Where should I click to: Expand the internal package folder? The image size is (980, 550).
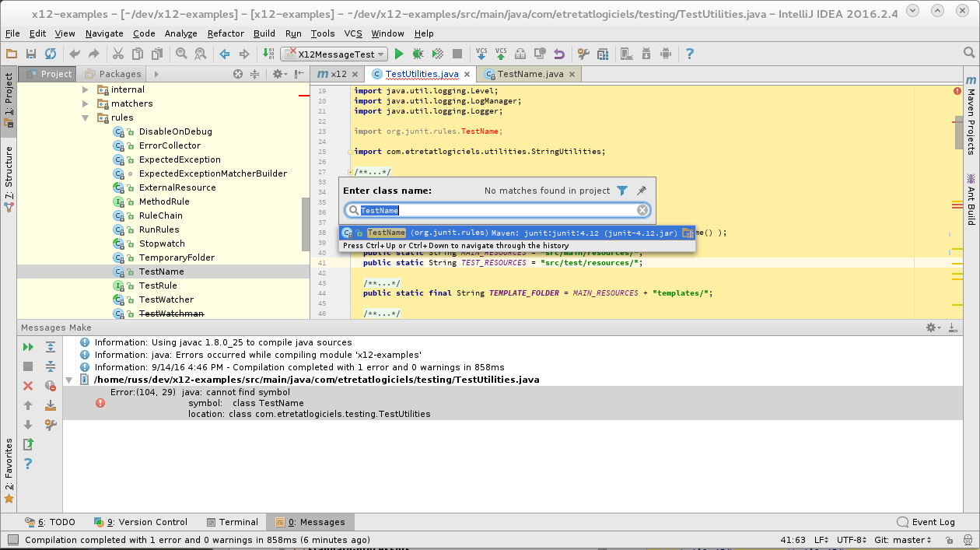point(86,89)
